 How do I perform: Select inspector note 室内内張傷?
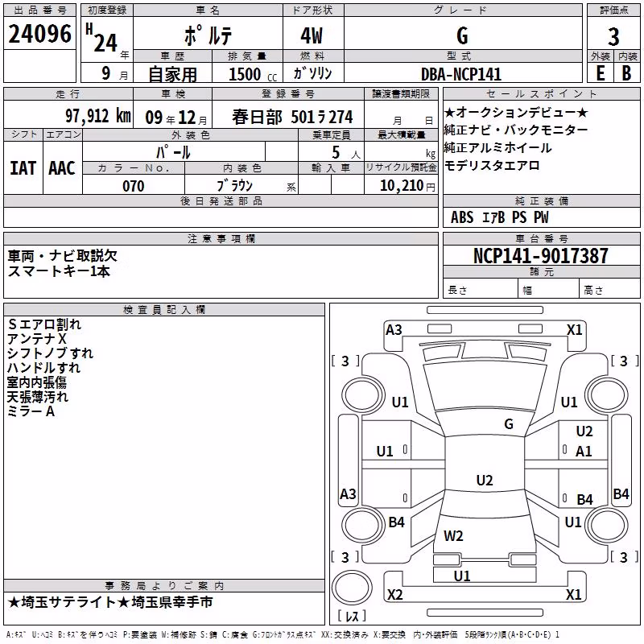pyautogui.click(x=36, y=382)
